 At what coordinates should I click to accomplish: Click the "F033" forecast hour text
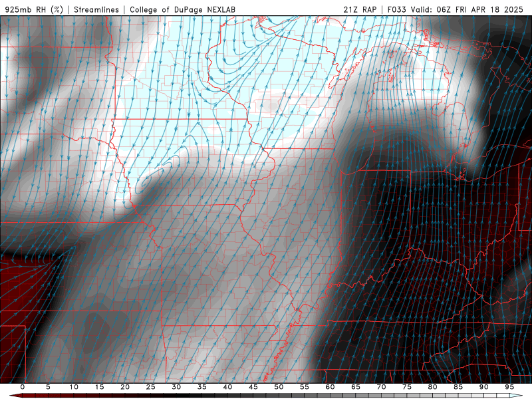click(396, 9)
